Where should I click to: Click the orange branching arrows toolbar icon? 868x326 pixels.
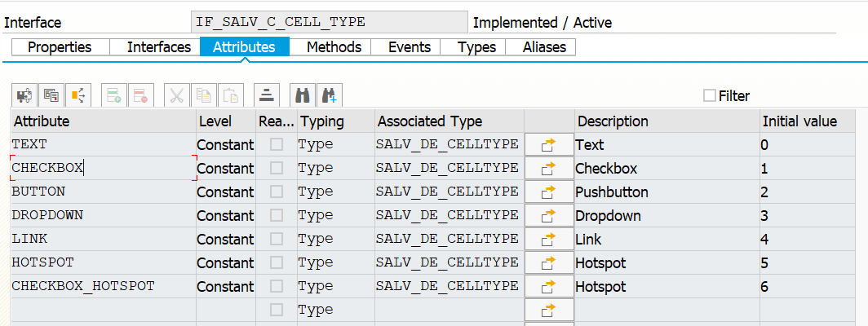78,95
